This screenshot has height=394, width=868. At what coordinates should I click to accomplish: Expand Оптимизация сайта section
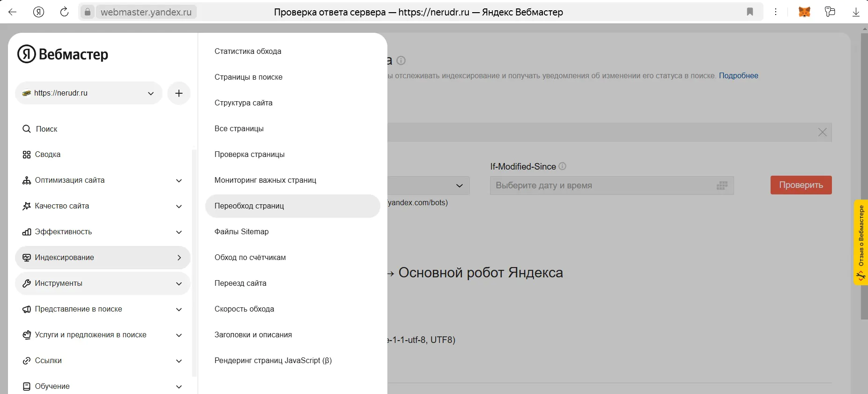[x=103, y=180]
